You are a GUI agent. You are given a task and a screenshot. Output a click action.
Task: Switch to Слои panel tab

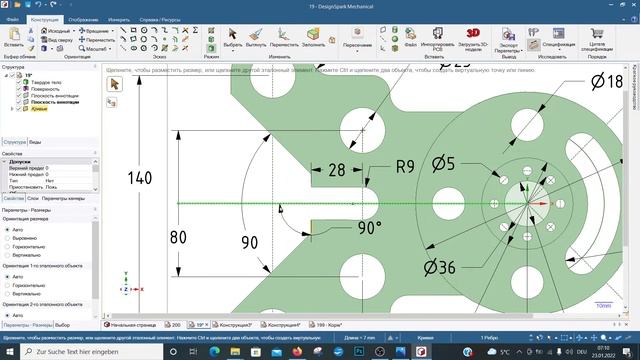pos(33,198)
